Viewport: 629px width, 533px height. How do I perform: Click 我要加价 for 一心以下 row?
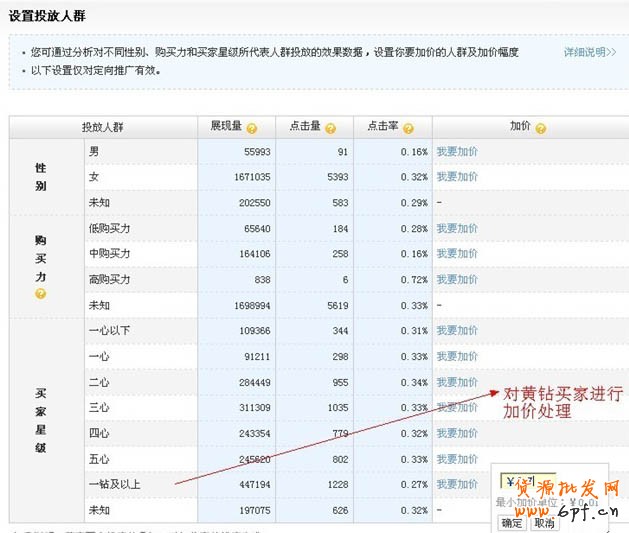pyautogui.click(x=457, y=331)
